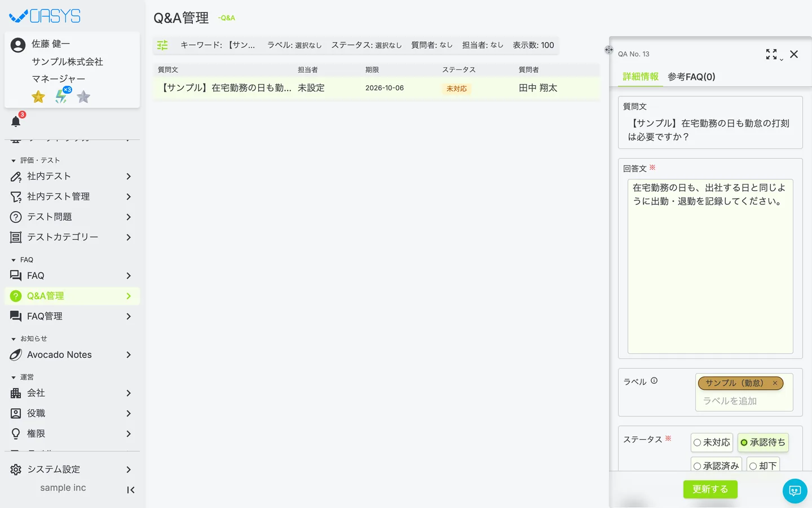
Task: Click the ラベルを追加 input field
Action: click(x=744, y=401)
